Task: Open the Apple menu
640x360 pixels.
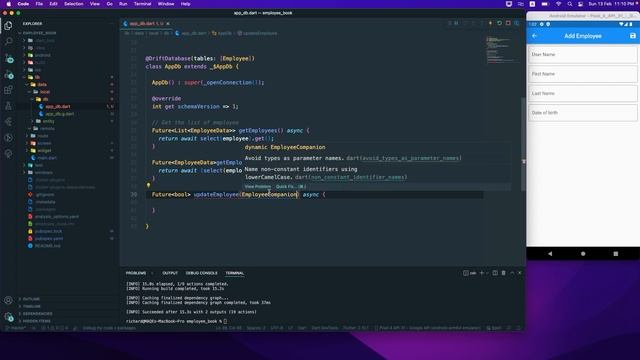Action: pyautogui.click(x=9, y=4)
